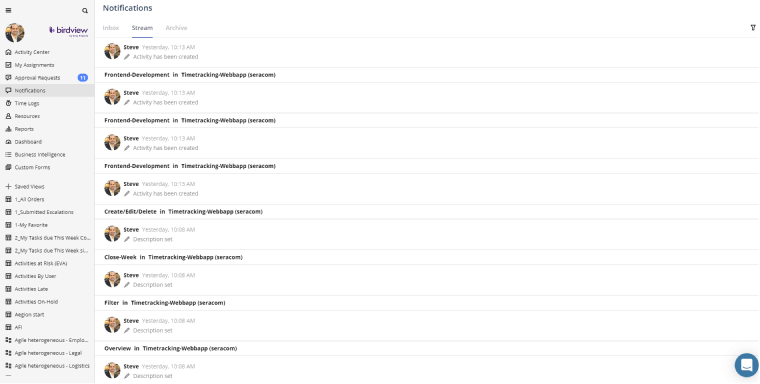Open Reports chart icon item
The height and width of the screenshot is (384, 760).
8,129
